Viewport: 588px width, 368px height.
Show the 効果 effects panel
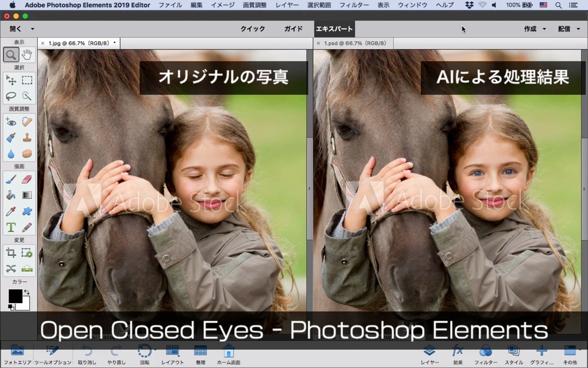458,355
